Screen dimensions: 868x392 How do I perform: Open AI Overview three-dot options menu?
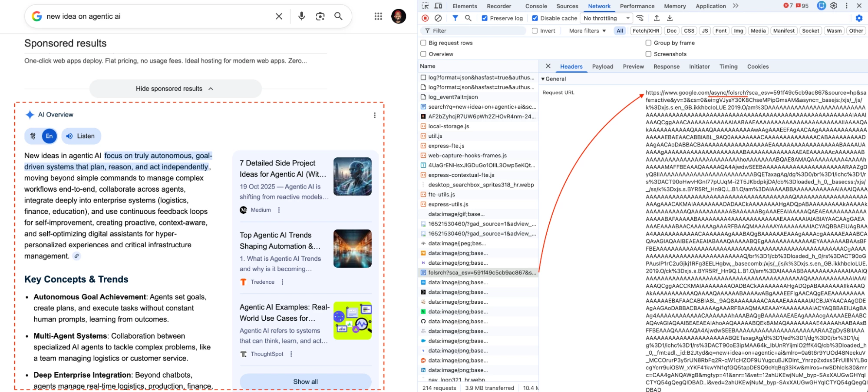pyautogui.click(x=375, y=115)
